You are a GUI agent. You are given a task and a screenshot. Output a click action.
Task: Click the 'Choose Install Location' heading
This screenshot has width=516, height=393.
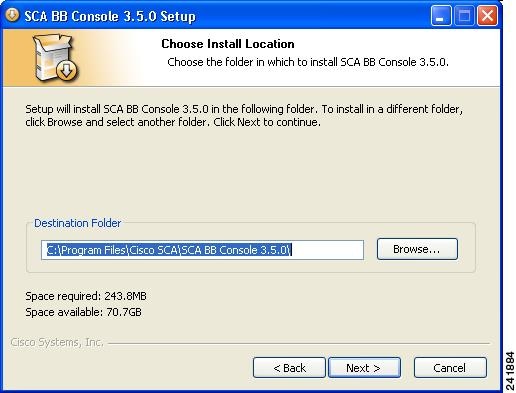pos(228,44)
